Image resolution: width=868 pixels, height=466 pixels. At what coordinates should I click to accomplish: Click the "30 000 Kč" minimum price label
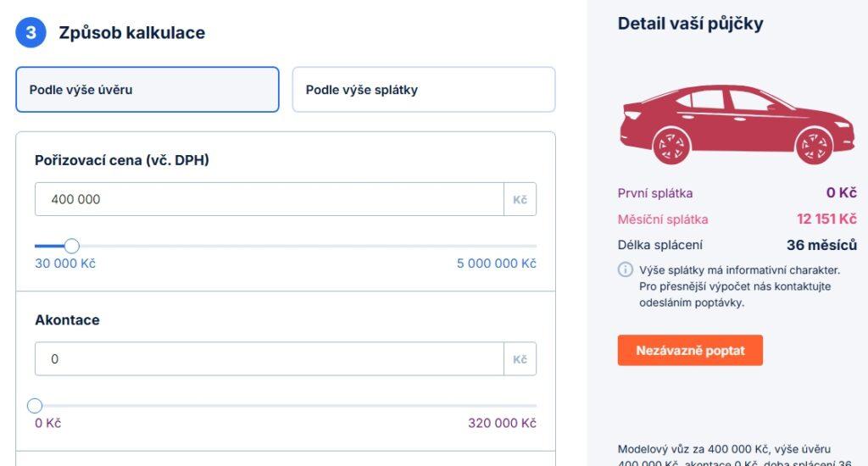point(65,264)
